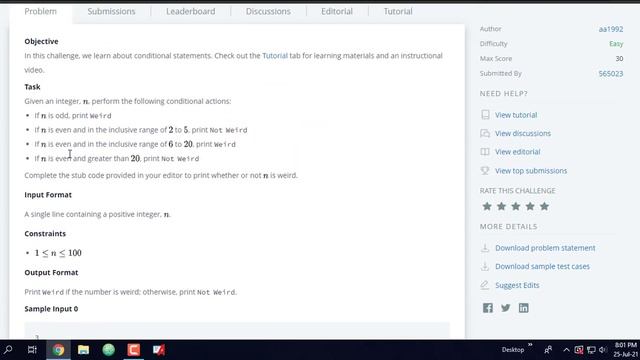Switch to the Leaderboard tab
The image size is (640, 360).
pos(190,11)
